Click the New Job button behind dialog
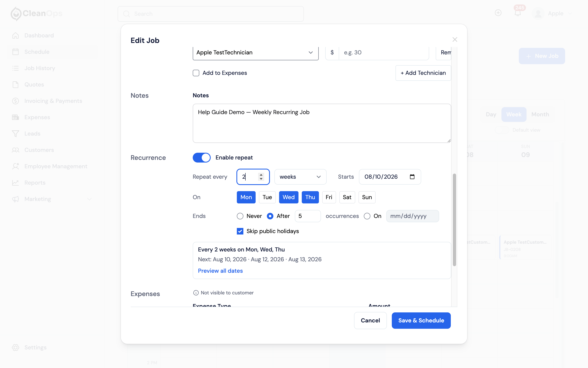This screenshot has width=588, height=368. pyautogui.click(x=542, y=56)
